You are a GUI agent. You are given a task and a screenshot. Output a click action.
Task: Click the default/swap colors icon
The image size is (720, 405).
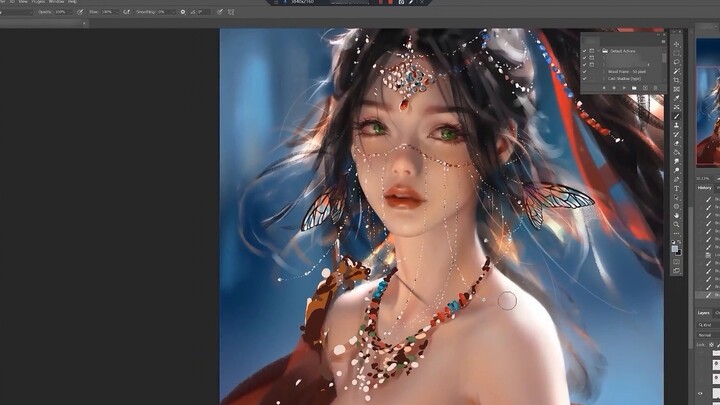[676, 242]
